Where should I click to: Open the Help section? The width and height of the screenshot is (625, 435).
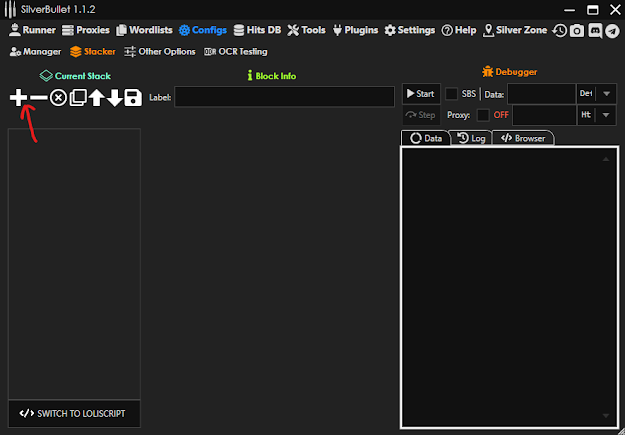pos(459,30)
